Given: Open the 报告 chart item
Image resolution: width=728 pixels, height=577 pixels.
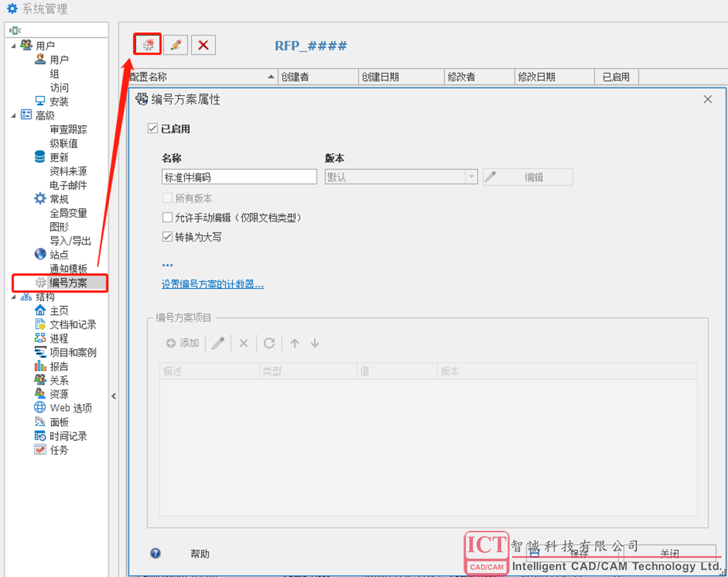Looking at the screenshot, I should pyautogui.click(x=40, y=367).
